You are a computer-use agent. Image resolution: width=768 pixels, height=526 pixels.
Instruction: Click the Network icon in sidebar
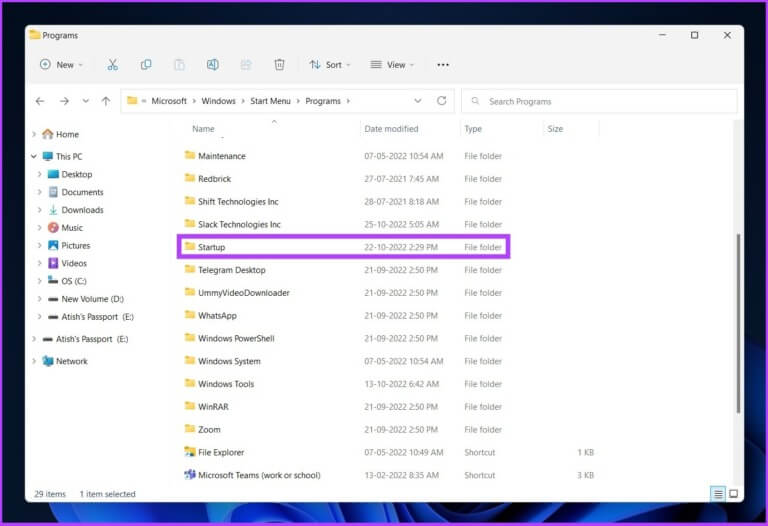pos(48,361)
